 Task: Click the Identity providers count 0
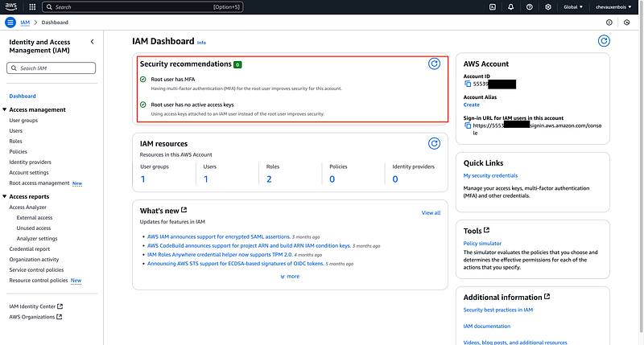[x=395, y=179]
